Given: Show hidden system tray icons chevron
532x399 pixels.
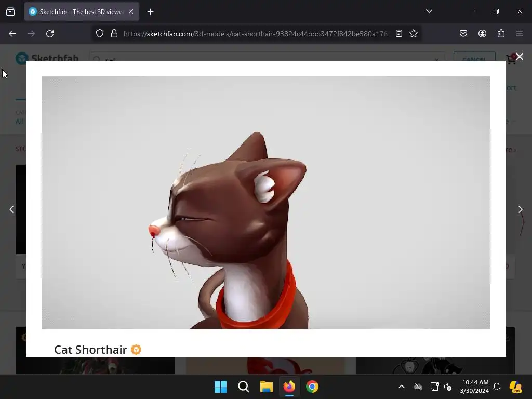Looking at the screenshot, I should click(402, 387).
